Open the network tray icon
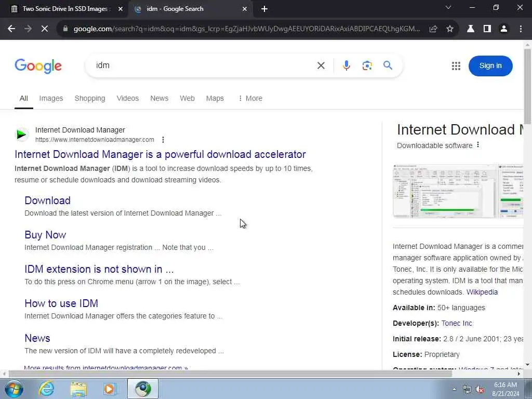The image size is (532, 399). (x=467, y=390)
